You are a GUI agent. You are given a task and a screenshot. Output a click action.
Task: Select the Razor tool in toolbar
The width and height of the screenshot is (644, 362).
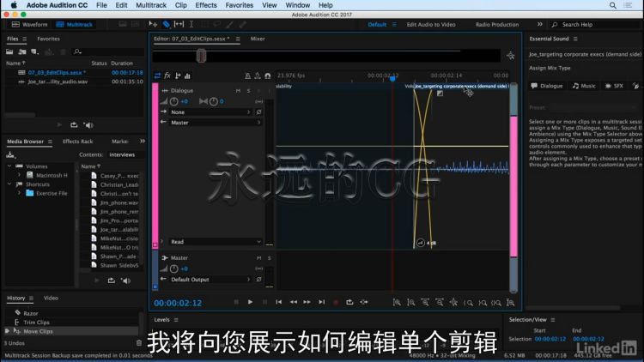166,24
